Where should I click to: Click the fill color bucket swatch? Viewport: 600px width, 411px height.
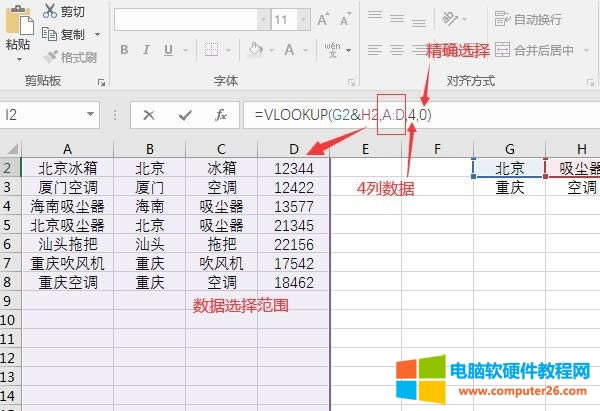click(x=256, y=49)
